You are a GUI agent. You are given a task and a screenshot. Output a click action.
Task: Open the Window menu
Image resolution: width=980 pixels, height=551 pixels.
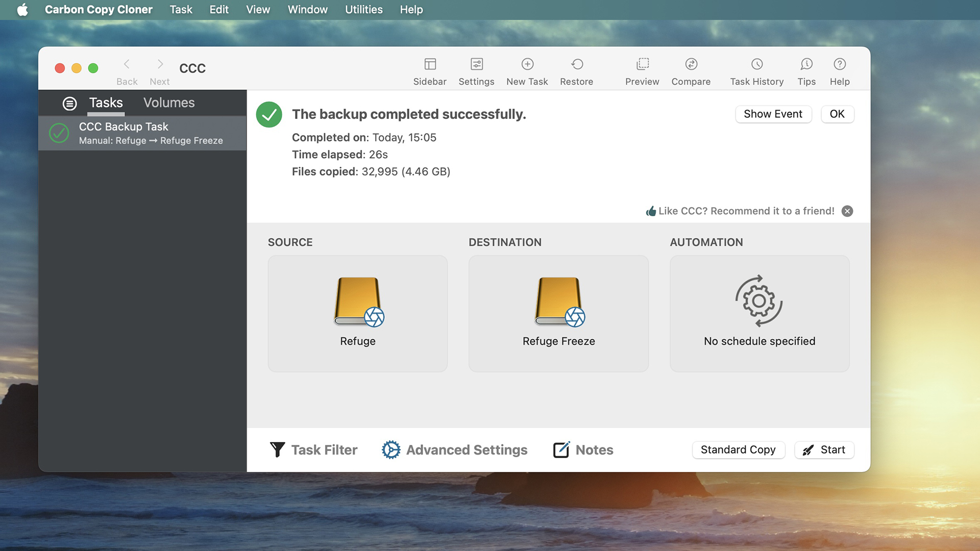click(x=307, y=10)
